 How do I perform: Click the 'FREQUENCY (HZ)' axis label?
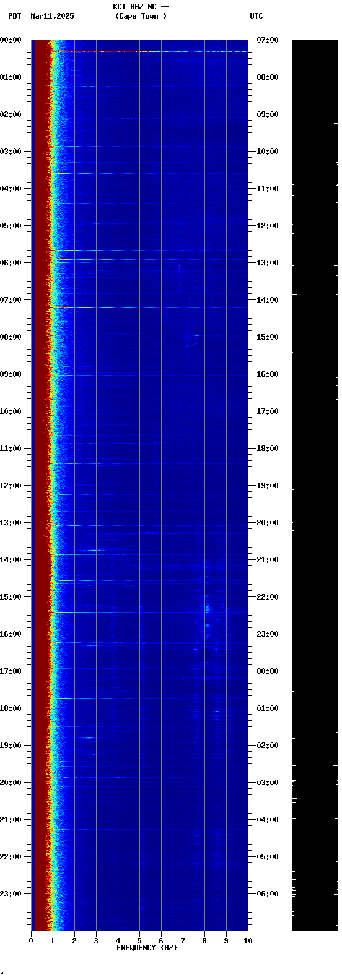point(147,948)
